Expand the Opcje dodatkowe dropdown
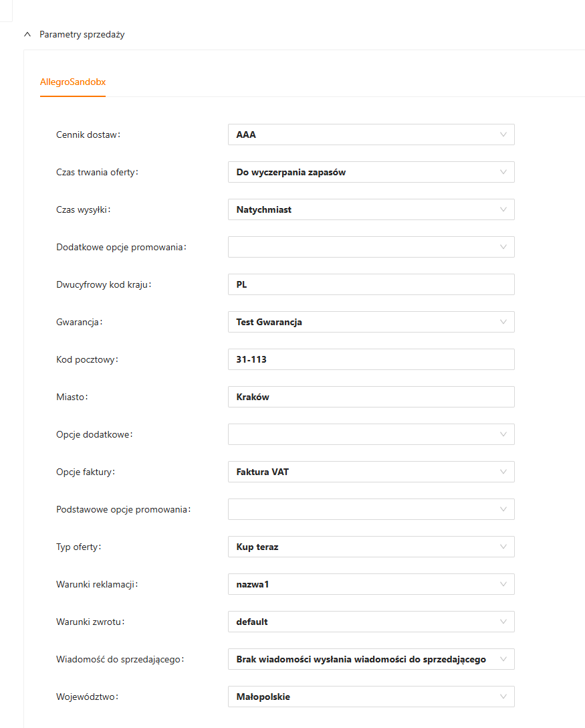Screen dimensions: 585x728 [371, 434]
